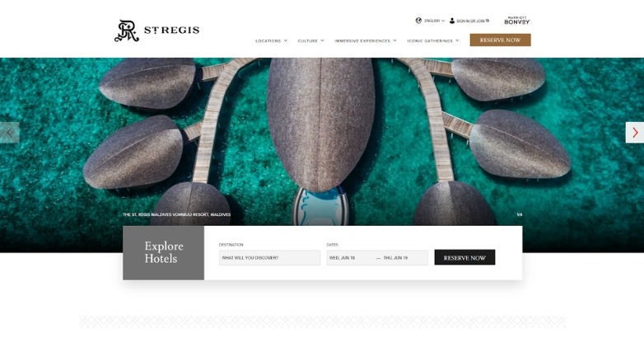This screenshot has height=338, width=644.
Task: Select the black Reserve Now search button
Action: tap(464, 257)
